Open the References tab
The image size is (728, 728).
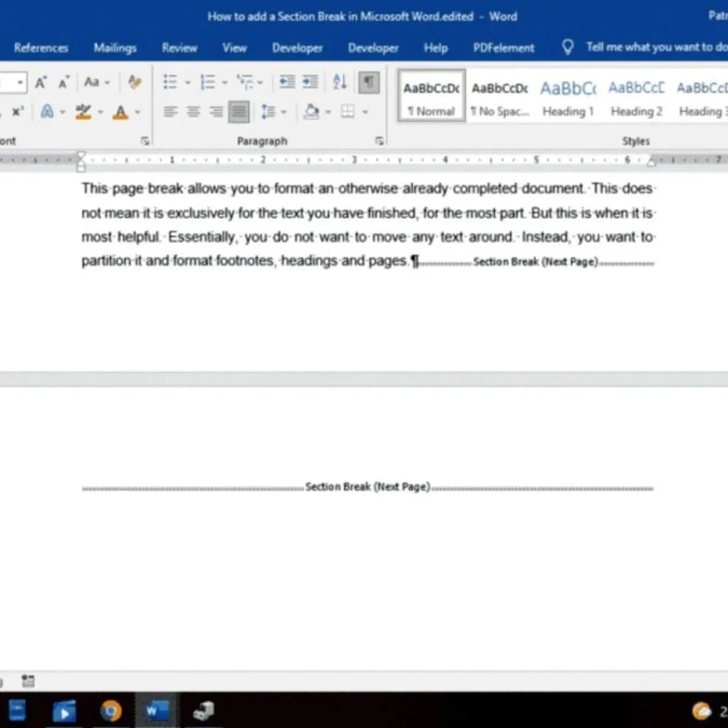click(x=41, y=48)
